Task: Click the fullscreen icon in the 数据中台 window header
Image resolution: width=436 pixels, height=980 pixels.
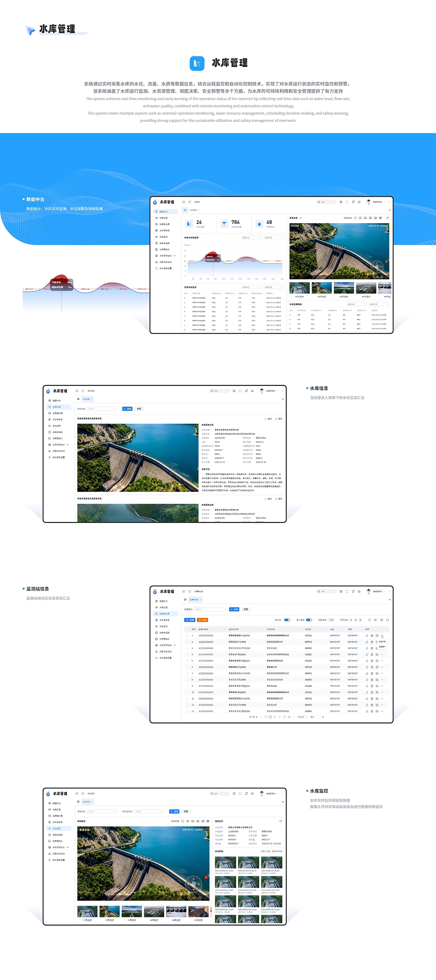Action: 347,202
